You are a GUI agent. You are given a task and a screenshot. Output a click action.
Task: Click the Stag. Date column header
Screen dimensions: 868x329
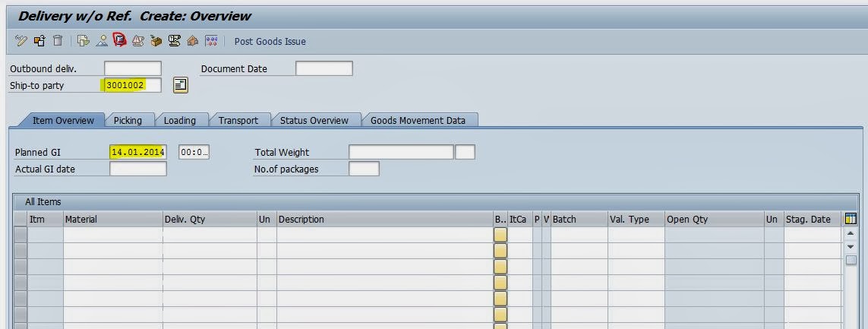(x=813, y=220)
